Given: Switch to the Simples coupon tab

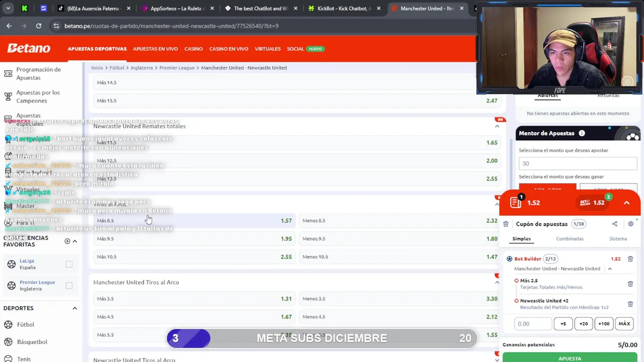Looking at the screenshot, I should click(x=521, y=239).
